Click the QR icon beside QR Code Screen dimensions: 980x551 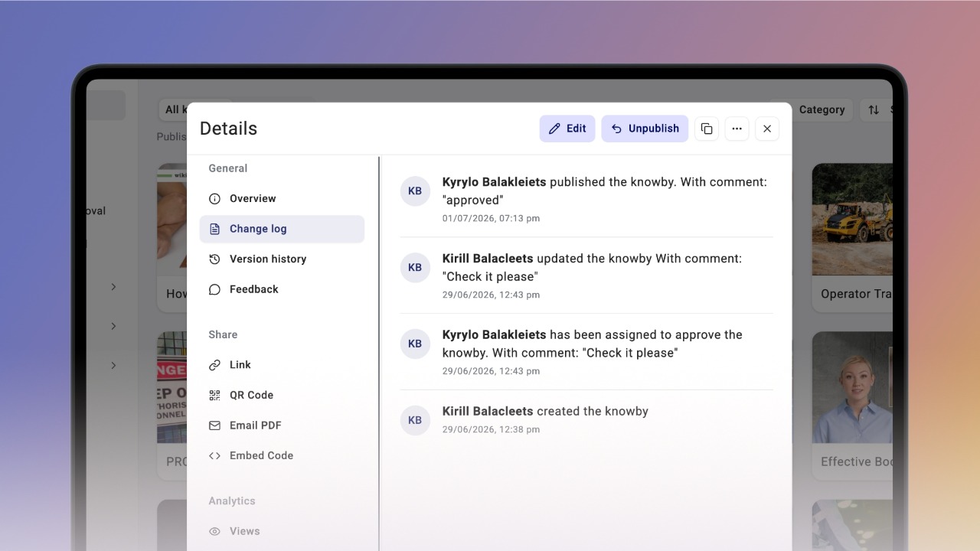tap(214, 396)
